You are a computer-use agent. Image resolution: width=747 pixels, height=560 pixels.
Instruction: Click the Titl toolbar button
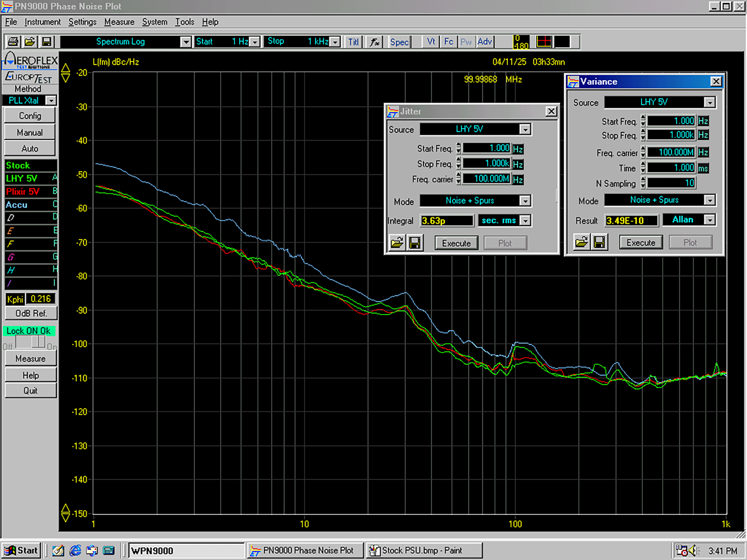[353, 42]
